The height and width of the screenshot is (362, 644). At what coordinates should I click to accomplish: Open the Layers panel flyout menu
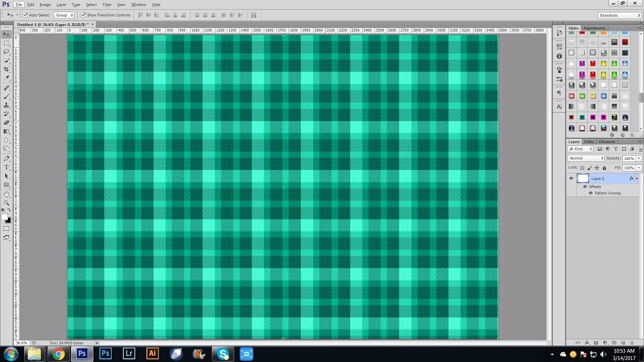640,142
